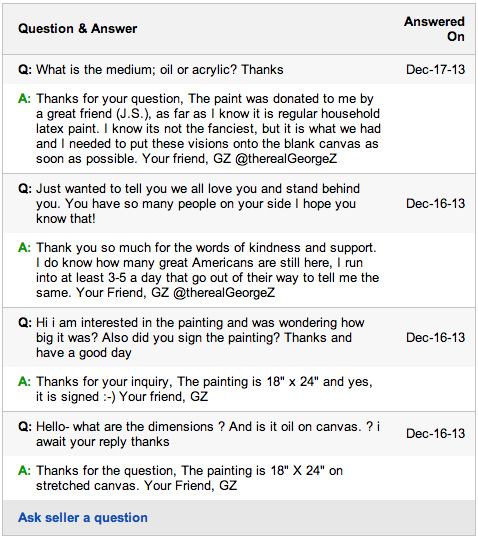Click the @therealGeorgeZ handle in second answer
This screenshot has width=478, height=538.
pyautogui.click(x=224, y=293)
